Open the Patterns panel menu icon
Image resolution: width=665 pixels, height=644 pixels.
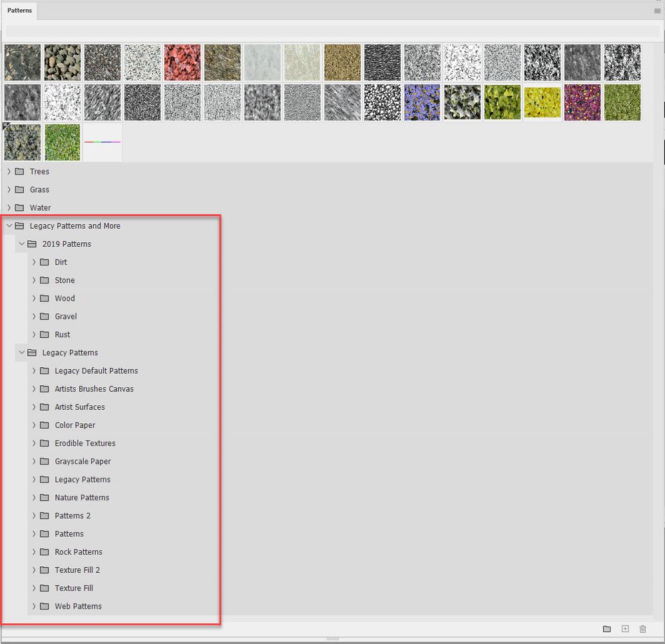point(657,11)
